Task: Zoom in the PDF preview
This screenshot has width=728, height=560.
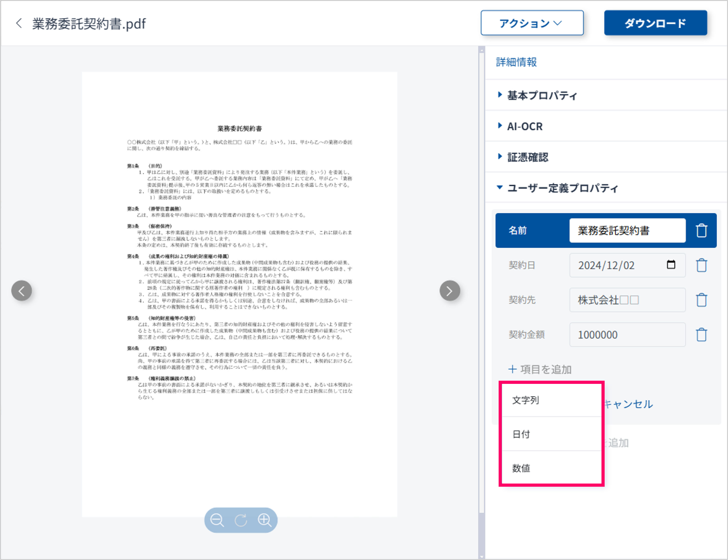Action: [265, 520]
